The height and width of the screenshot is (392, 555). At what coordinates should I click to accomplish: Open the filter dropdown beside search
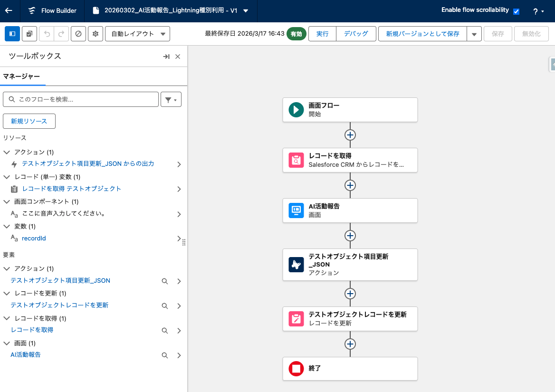[x=171, y=99]
